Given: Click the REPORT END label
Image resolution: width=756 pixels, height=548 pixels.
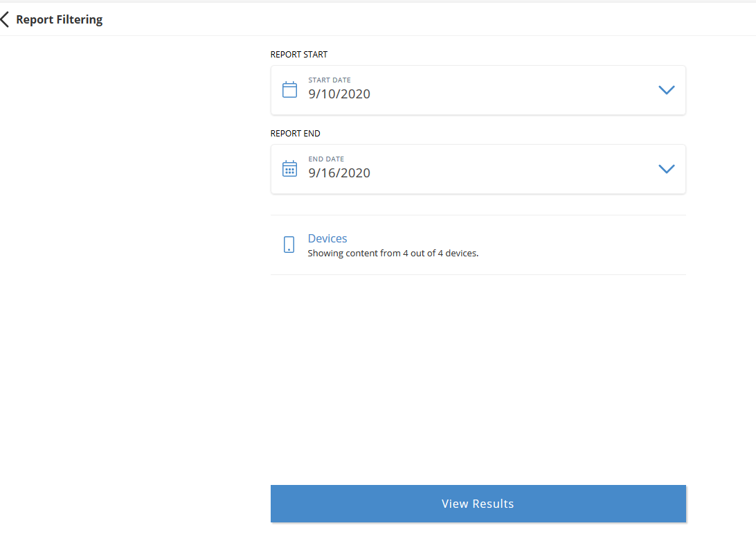Looking at the screenshot, I should pyautogui.click(x=295, y=134).
